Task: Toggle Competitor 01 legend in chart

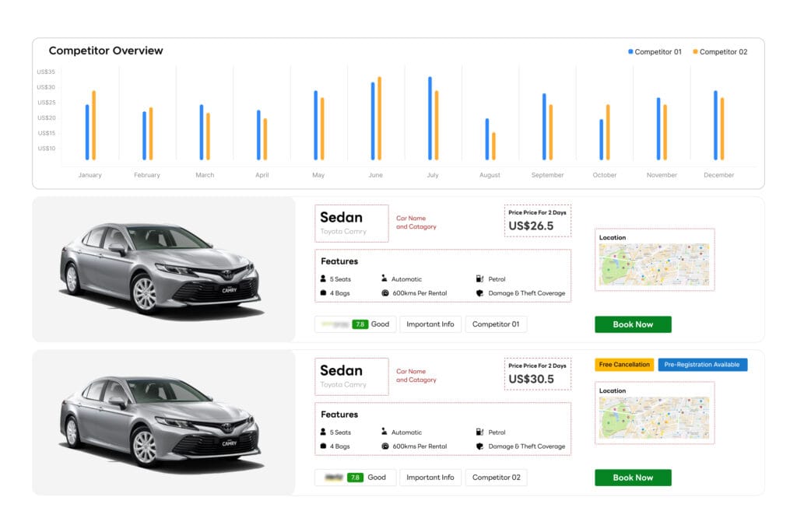Action: 655,52
